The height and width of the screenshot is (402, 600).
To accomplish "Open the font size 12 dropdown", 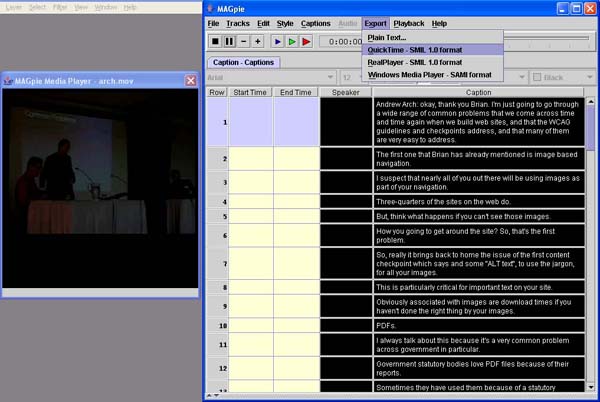I will point(351,78).
